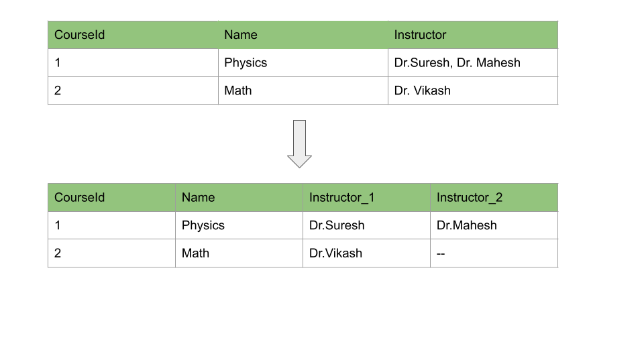The height and width of the screenshot is (362, 644).
Task: Select the CourseId header in the top table
Action: coord(133,35)
